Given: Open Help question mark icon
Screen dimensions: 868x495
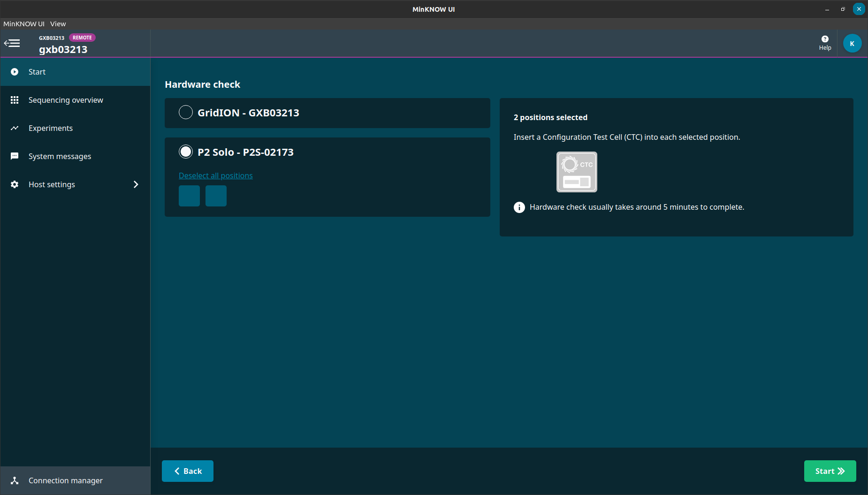Looking at the screenshot, I should pyautogui.click(x=825, y=39).
